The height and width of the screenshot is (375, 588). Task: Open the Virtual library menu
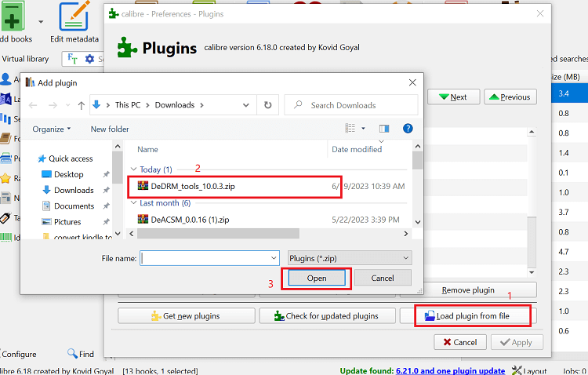(x=25, y=59)
